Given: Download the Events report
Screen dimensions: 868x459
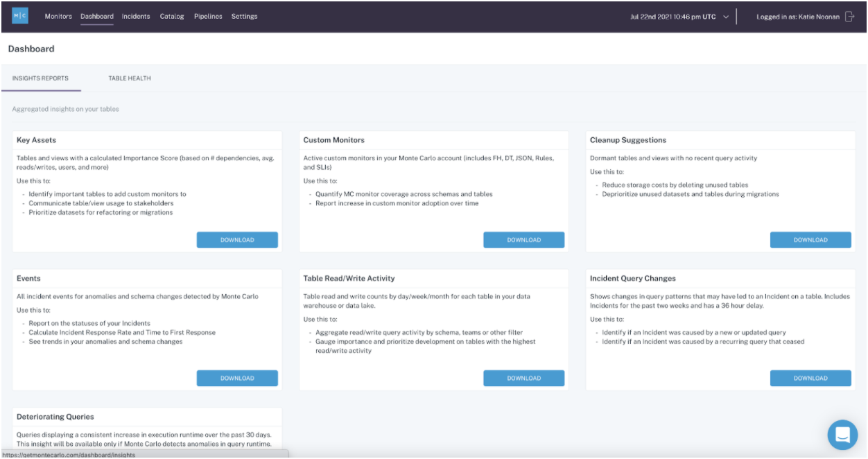Looking at the screenshot, I should tap(237, 378).
